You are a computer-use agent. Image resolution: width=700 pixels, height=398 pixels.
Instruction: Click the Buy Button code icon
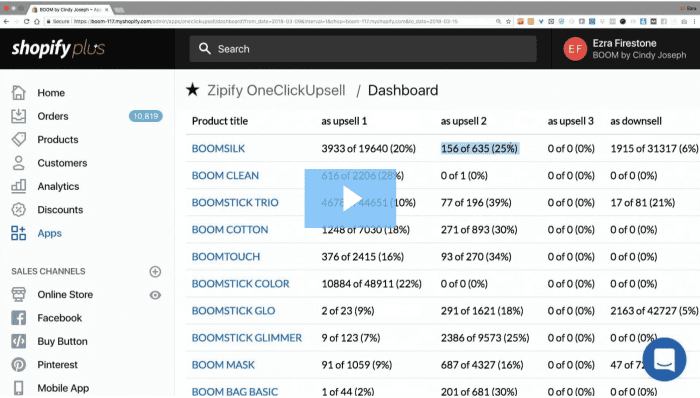(x=19, y=341)
